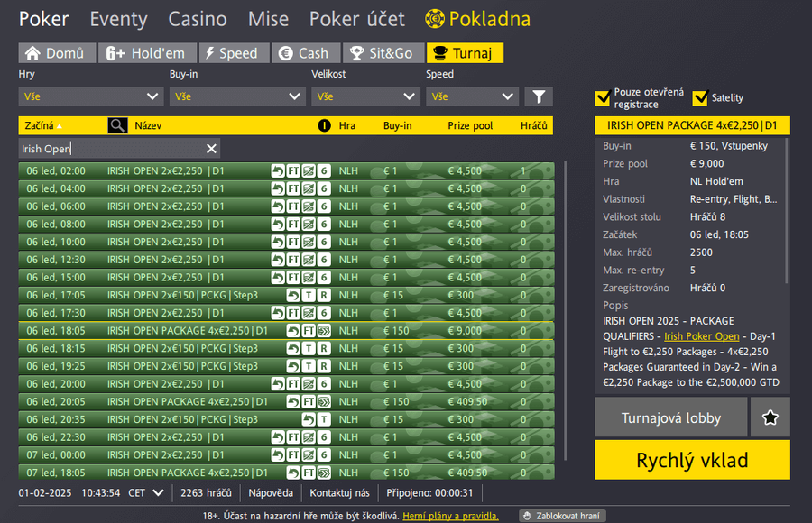This screenshot has height=523, width=812.
Task: Open Nápověda help in the status bar
Action: pyautogui.click(x=271, y=492)
